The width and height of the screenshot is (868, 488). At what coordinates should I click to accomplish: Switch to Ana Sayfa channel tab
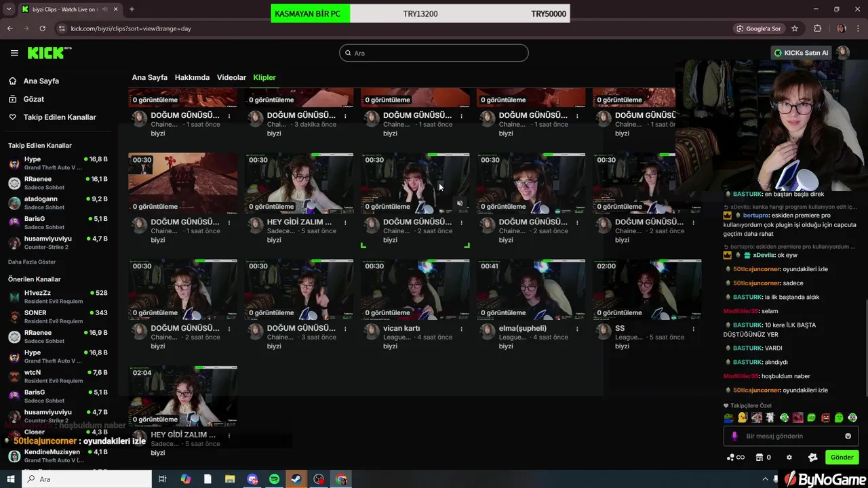(x=149, y=77)
